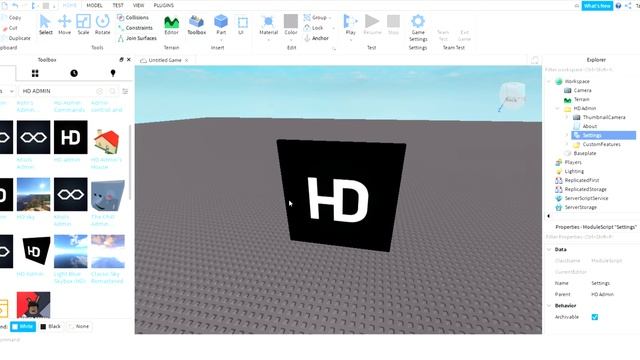Select the HD sky thumbnail

click(33, 194)
